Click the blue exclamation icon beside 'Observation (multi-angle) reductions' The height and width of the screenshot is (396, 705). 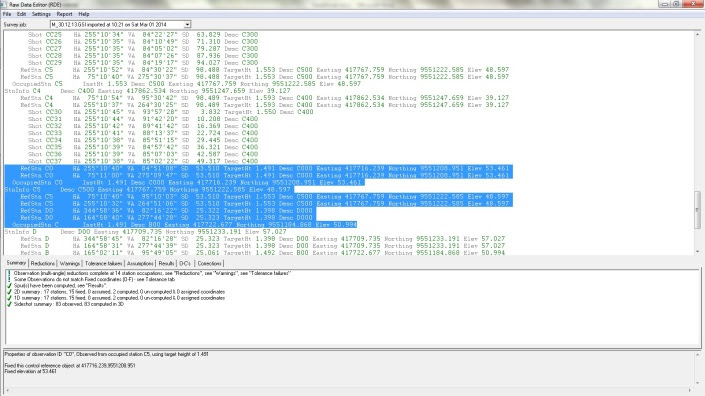coord(9,273)
